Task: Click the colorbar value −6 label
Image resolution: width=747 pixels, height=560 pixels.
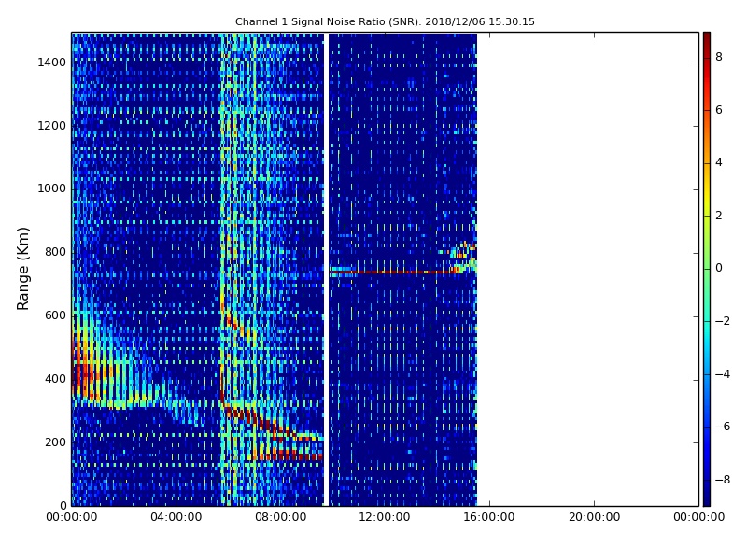Action: [722, 427]
